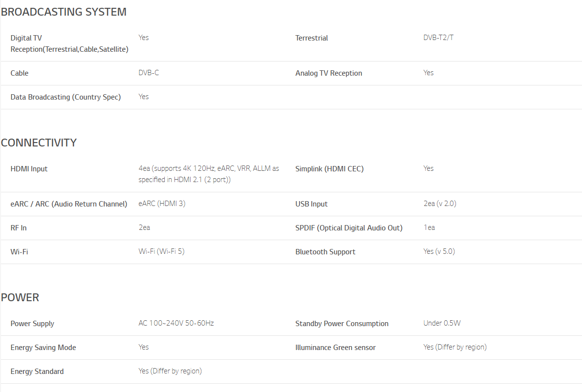Image resolution: width=582 pixels, height=392 pixels.
Task: Select the 'Yes' value for Digital TV Reception
Action: tap(144, 38)
